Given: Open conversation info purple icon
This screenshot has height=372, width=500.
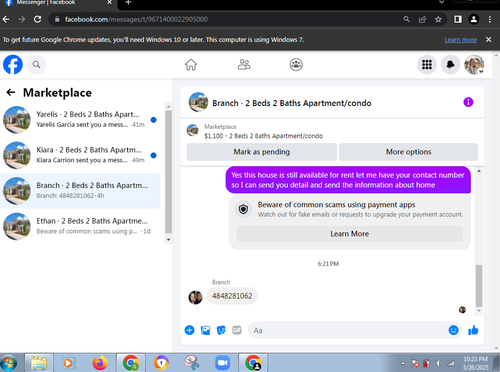Looking at the screenshot, I should click(468, 102).
